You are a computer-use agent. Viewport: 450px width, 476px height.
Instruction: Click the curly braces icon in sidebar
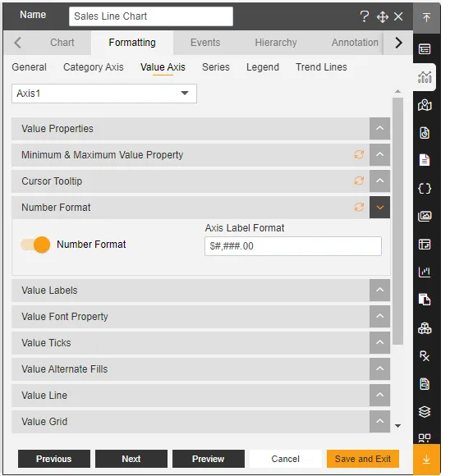click(425, 189)
